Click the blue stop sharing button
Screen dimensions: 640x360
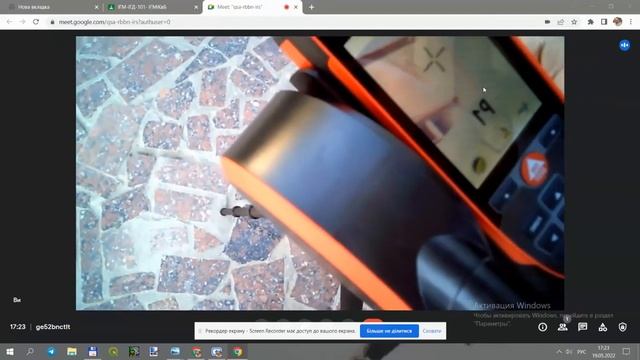389,331
